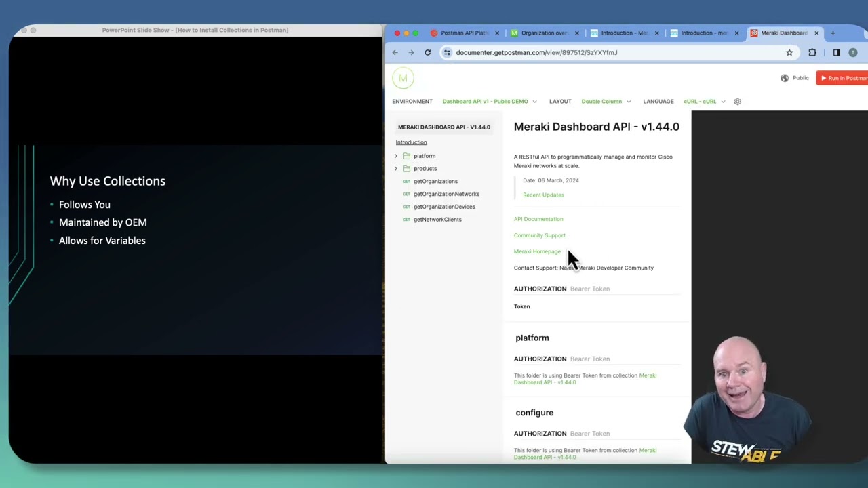Open the Meraki Homepage link
This screenshot has height=488, width=868.
pyautogui.click(x=537, y=251)
